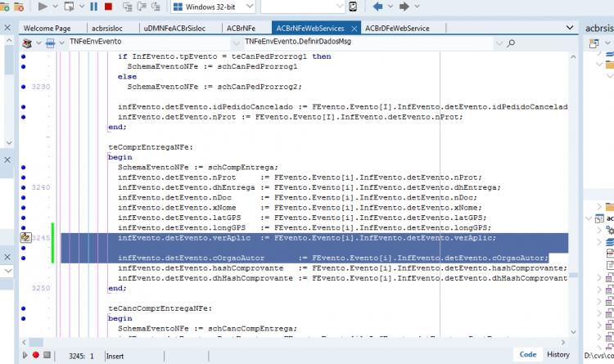Click the horizontal scrollbar thumb of the editor
Image resolution: width=614 pixels, height=364 pixels.
36,342
